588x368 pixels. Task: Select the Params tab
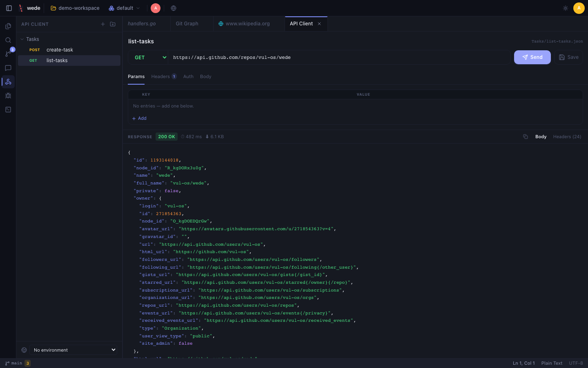[136, 76]
